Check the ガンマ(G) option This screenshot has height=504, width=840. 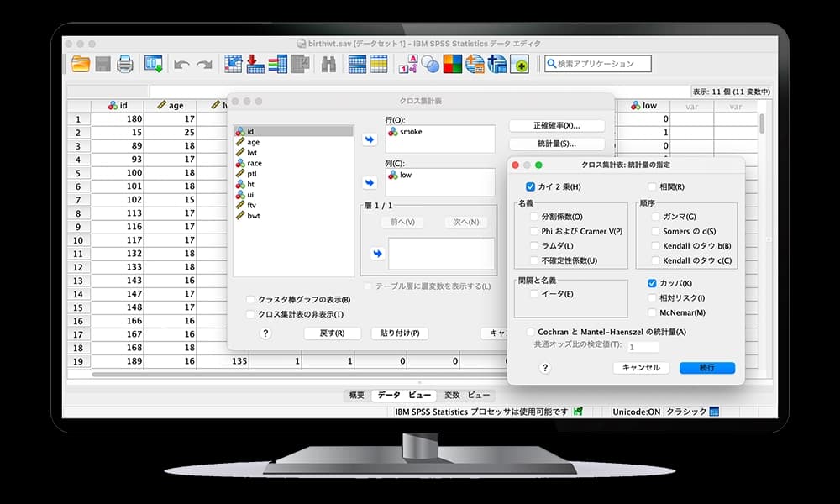click(x=655, y=217)
